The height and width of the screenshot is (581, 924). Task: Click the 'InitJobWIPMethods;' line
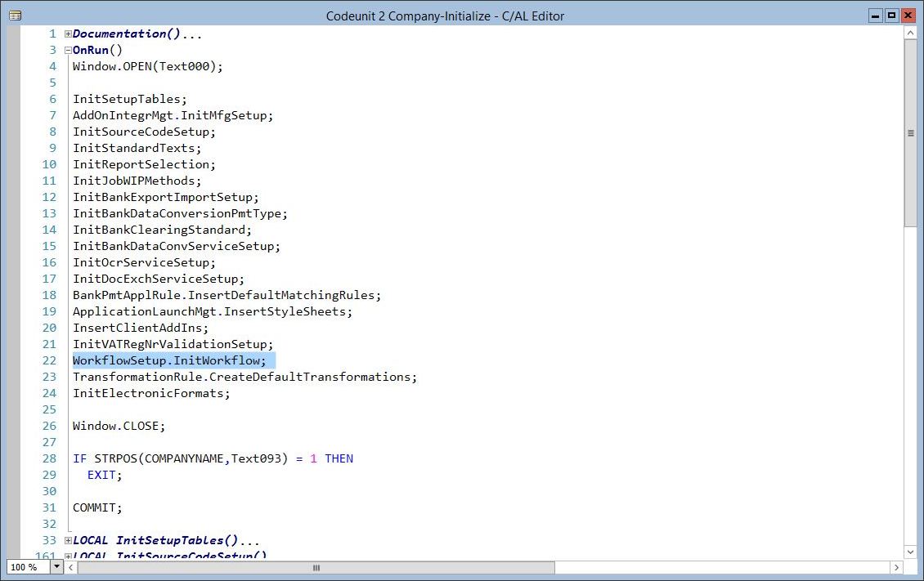(x=137, y=181)
